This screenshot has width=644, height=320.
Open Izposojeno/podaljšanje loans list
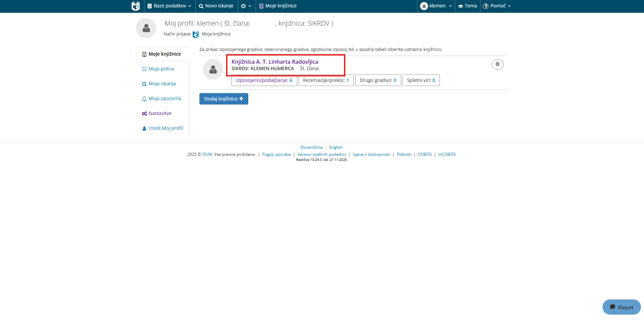tap(264, 80)
